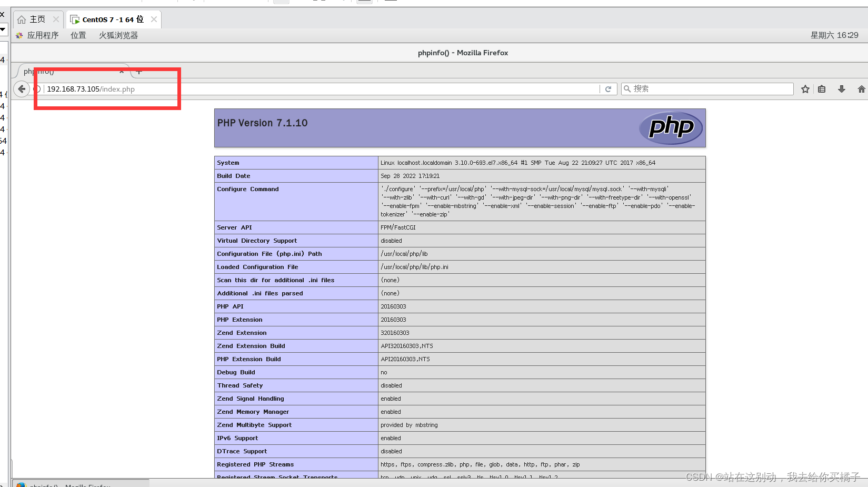Expand the black dropdown triangle on left edge
The image size is (868, 487).
tap(3, 30)
